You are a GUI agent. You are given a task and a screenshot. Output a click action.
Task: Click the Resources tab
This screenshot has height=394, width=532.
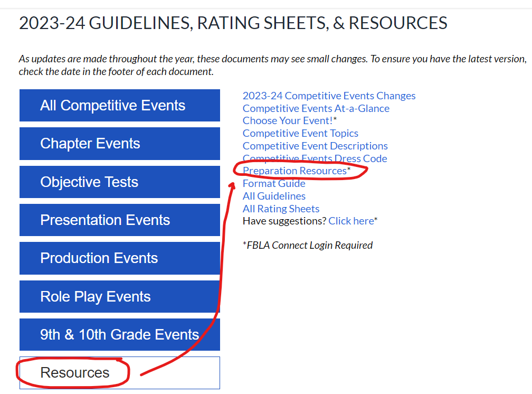tap(119, 373)
